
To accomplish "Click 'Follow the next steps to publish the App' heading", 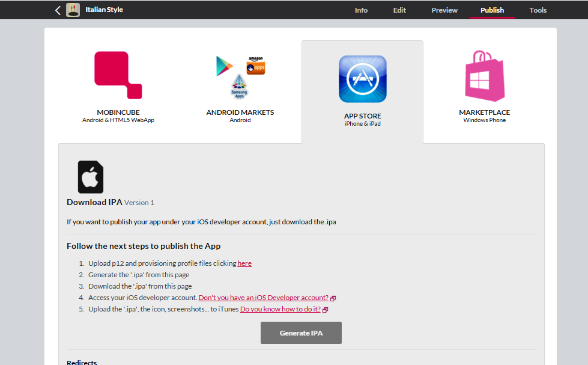I will (x=144, y=246).
